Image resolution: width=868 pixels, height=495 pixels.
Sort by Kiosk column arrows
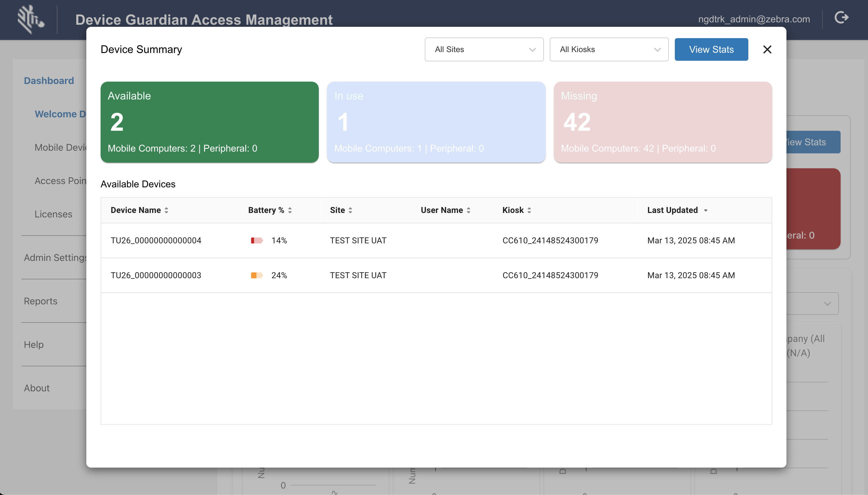[x=529, y=211]
